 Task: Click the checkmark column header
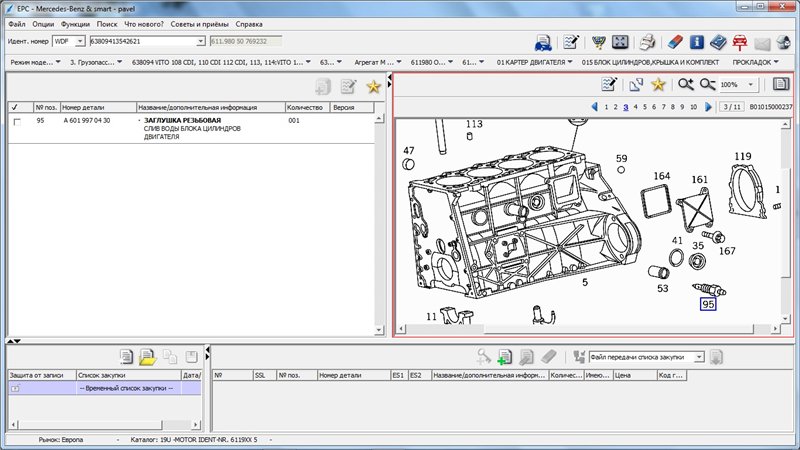(x=20, y=107)
